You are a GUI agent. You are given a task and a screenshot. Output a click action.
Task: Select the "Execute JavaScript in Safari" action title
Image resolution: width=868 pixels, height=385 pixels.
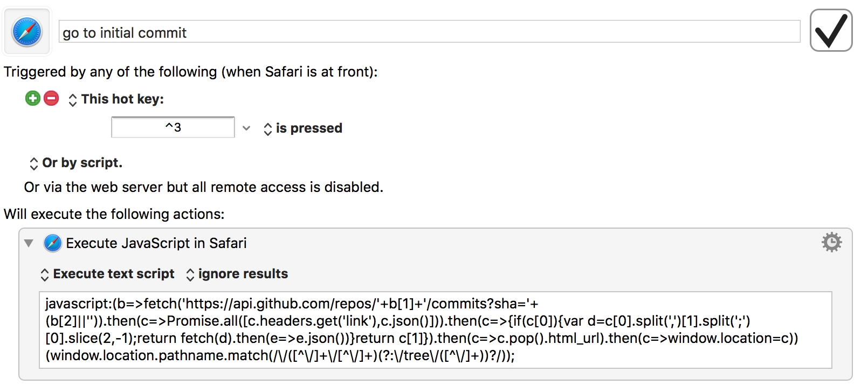[156, 243]
